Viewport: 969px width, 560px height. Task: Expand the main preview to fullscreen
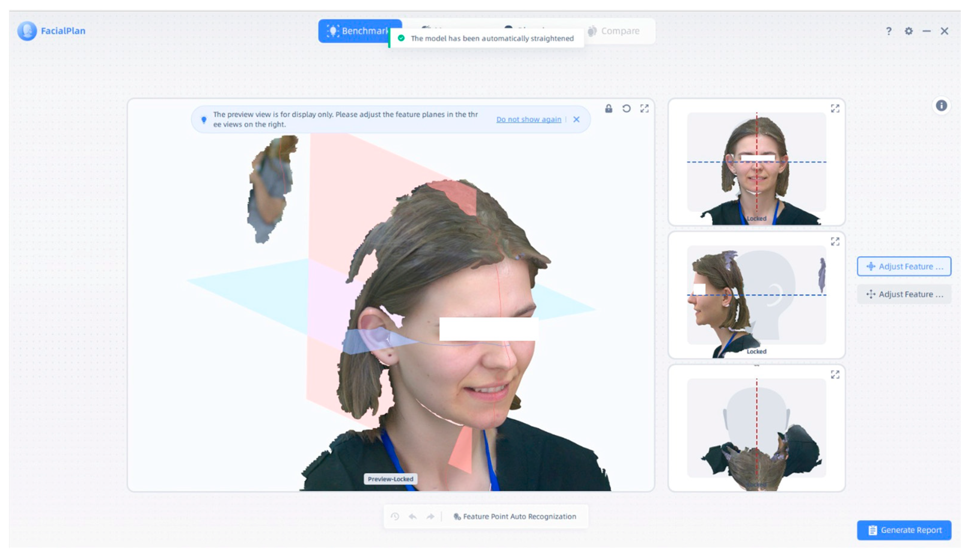(x=644, y=109)
